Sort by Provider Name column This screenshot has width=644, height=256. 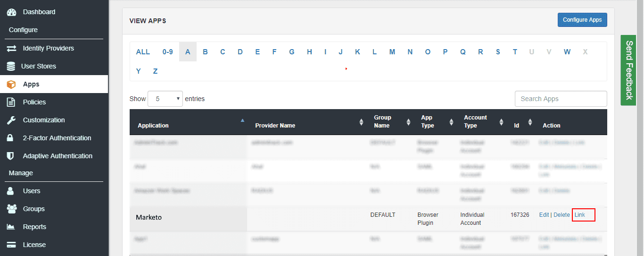(307, 122)
